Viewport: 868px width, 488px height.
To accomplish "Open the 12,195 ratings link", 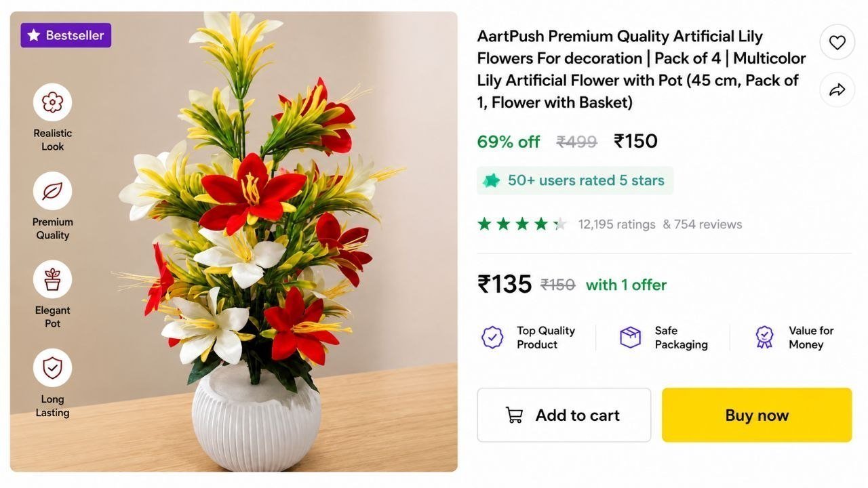I will click(x=617, y=224).
